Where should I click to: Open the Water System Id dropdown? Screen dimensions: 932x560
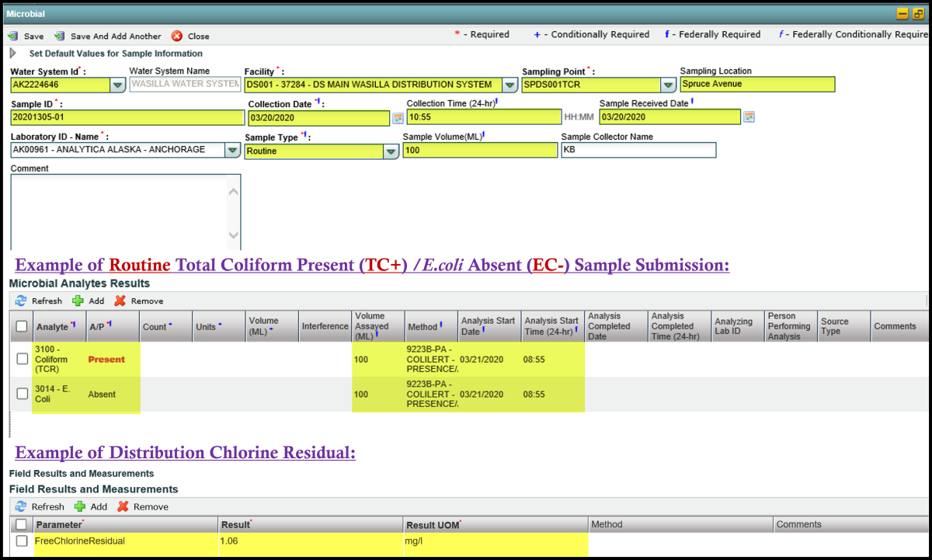pyautogui.click(x=117, y=85)
